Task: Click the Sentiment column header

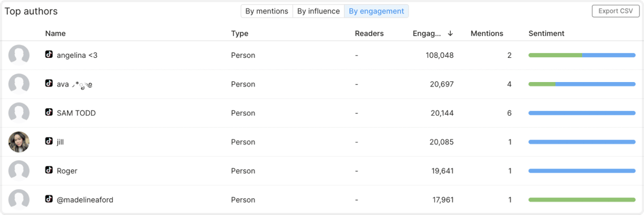Action: pyautogui.click(x=546, y=34)
